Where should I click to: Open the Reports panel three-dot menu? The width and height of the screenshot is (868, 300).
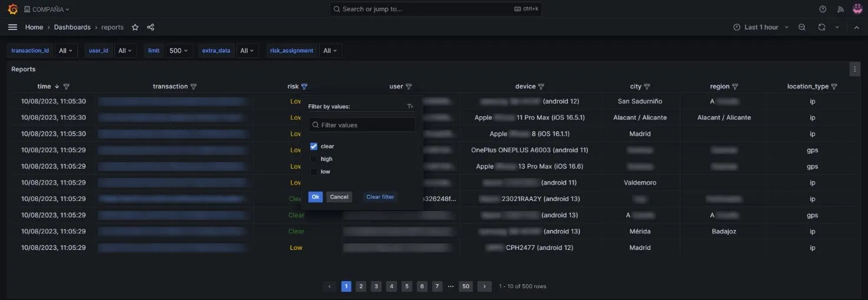[855, 70]
